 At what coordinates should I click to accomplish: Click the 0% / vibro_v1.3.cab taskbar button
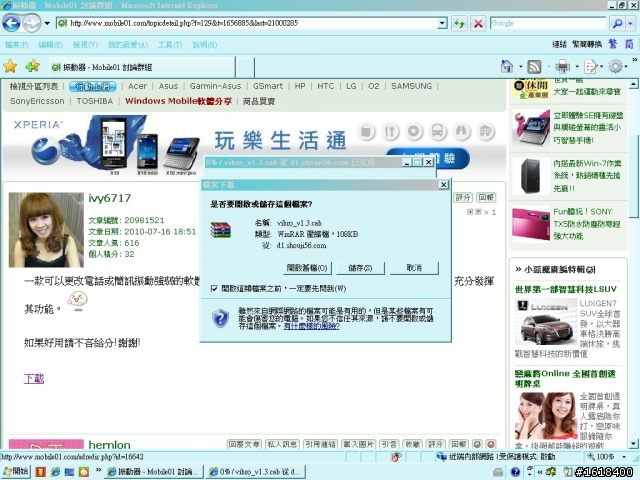point(255,471)
